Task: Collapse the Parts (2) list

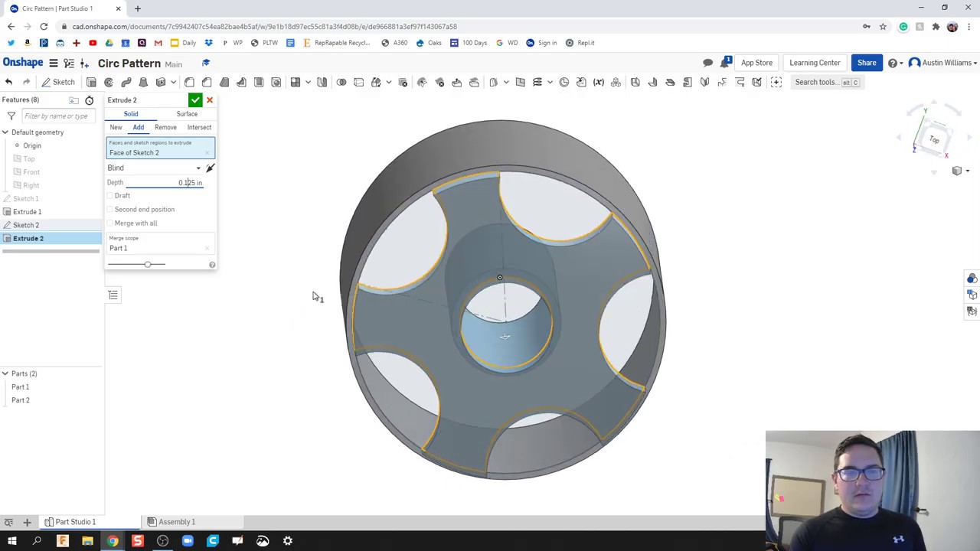Action: pyautogui.click(x=5, y=373)
